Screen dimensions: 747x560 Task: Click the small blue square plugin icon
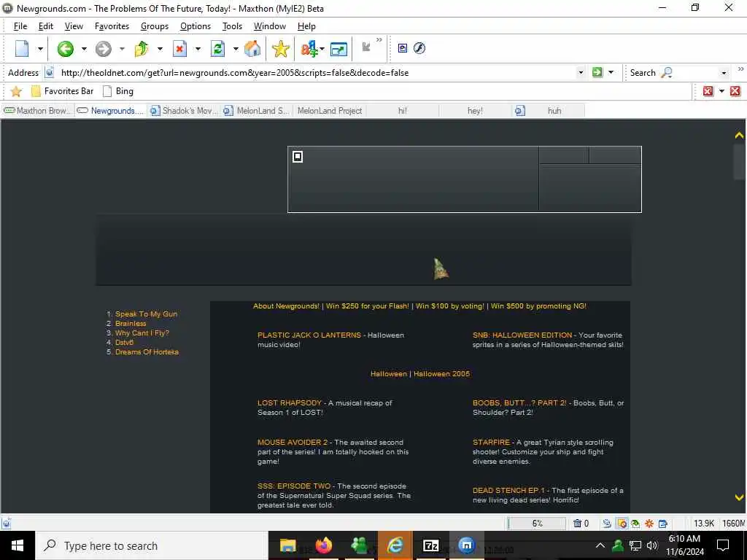click(403, 48)
